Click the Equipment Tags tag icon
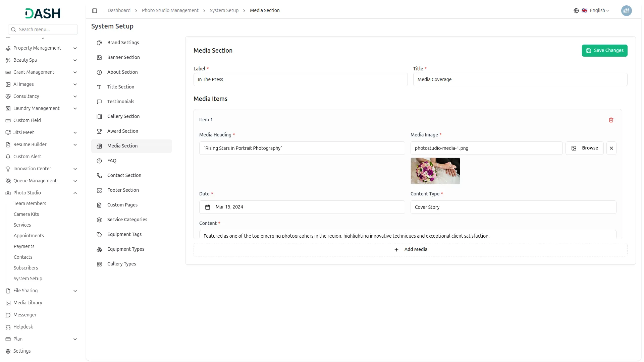 (99, 235)
